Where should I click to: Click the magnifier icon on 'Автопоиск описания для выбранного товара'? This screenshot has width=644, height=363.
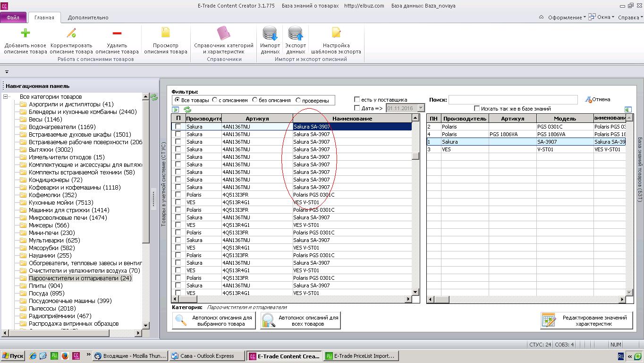[x=181, y=320]
